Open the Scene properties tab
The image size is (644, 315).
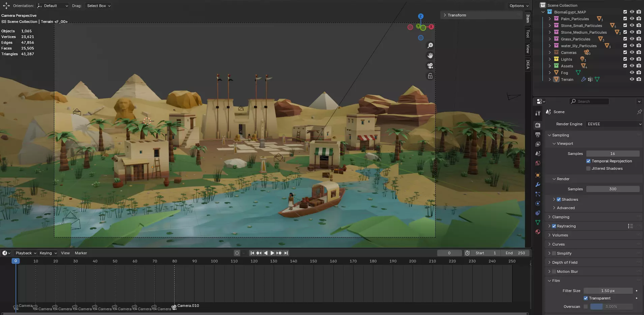coord(538,153)
